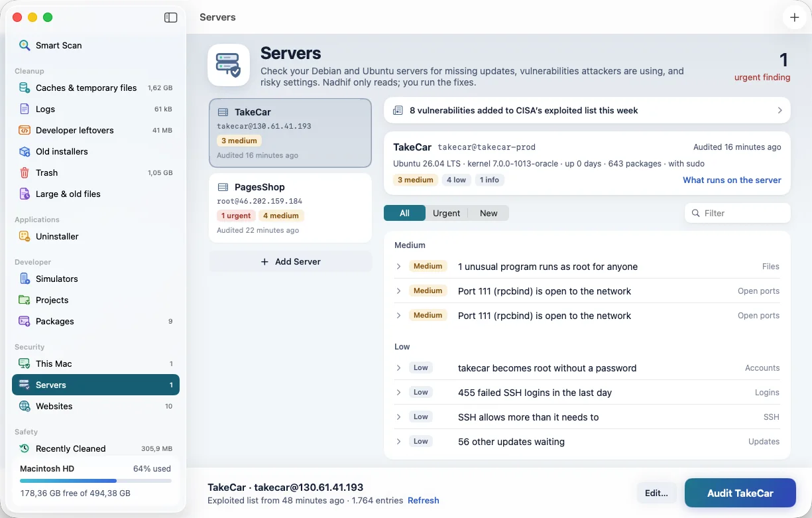The height and width of the screenshot is (518, 812).
Task: Click This Mac security icon
Action: (25, 363)
